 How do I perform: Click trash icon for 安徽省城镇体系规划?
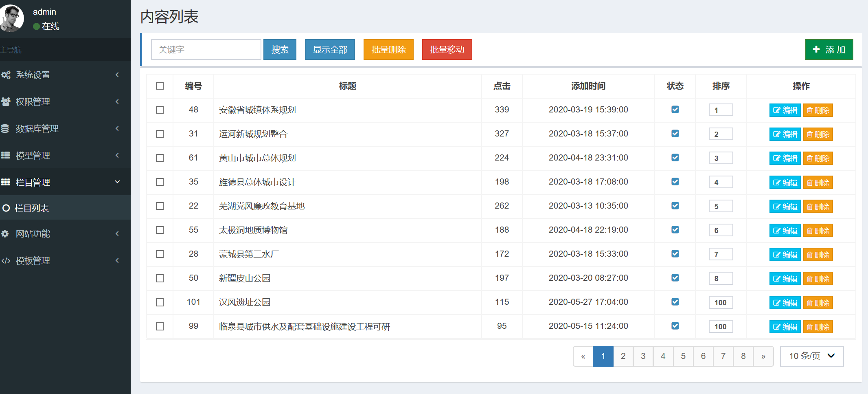(x=810, y=110)
